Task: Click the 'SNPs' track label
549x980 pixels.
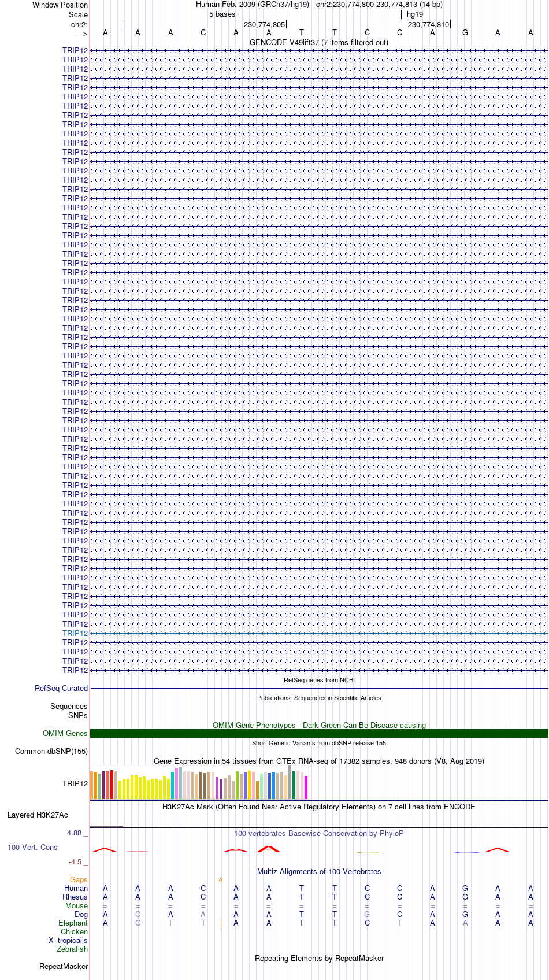Action: pos(77,715)
